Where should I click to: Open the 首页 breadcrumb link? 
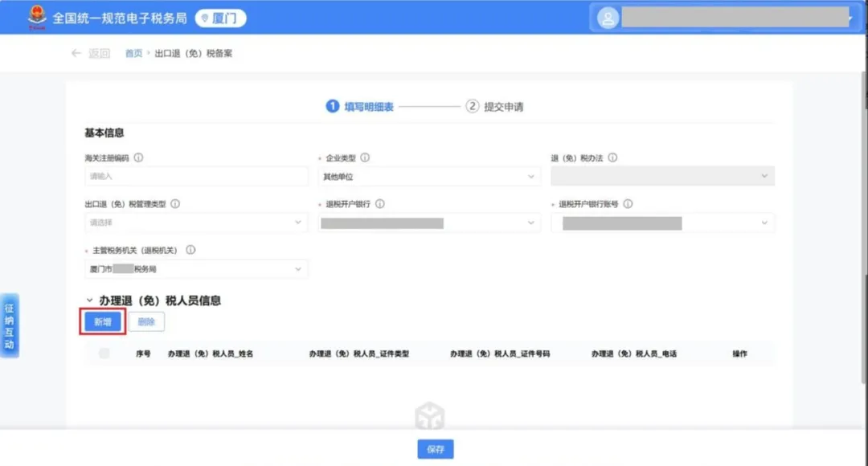pyautogui.click(x=133, y=52)
